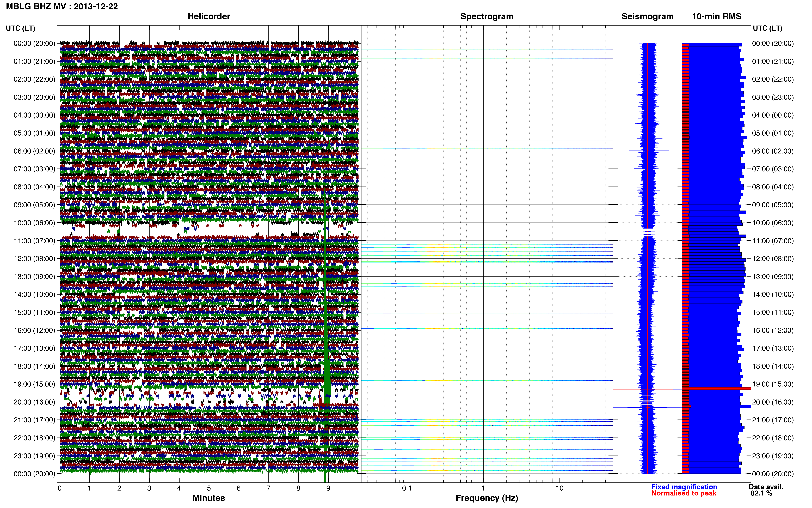Click frequency tick label '10'
The image size is (812, 508).
559,488
